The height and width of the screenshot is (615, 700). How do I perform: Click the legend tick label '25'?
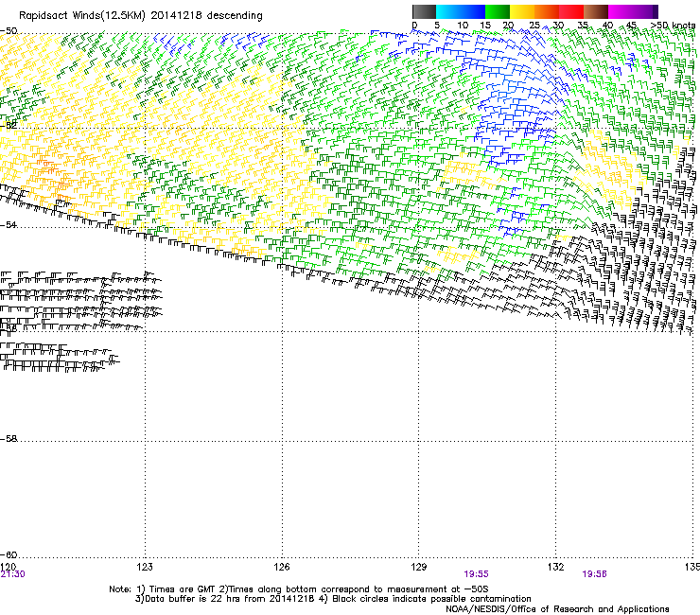[534, 26]
